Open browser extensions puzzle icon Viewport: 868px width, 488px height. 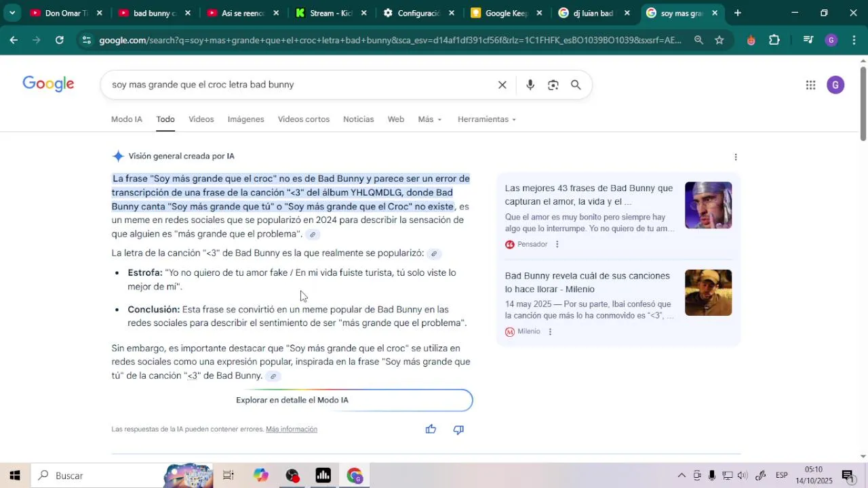point(774,40)
